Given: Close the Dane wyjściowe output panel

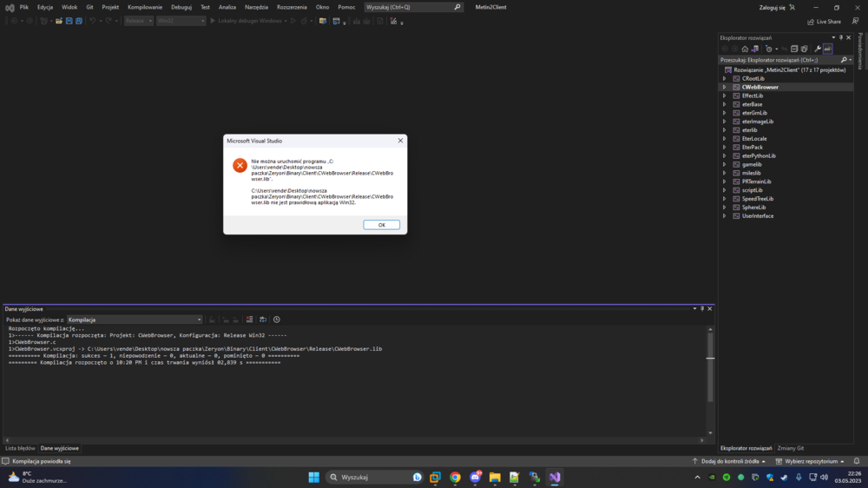Looking at the screenshot, I should [710, 308].
